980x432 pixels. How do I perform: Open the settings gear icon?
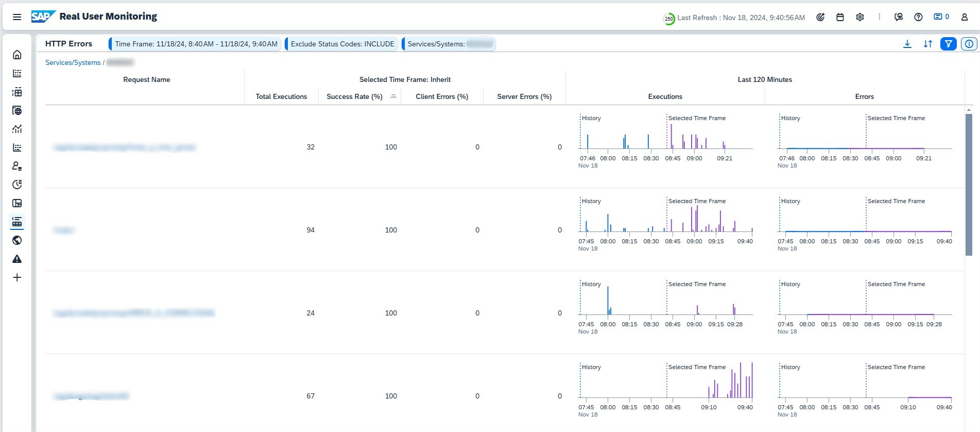859,17
